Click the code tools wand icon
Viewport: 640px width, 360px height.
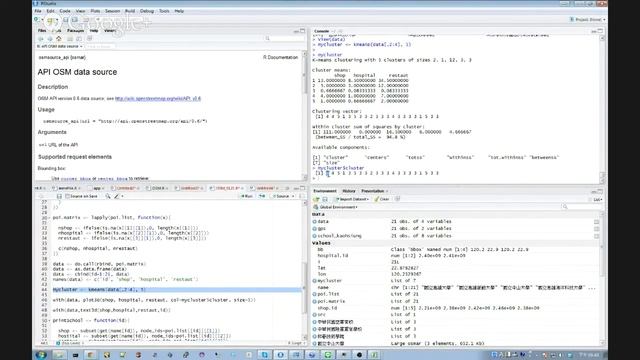click(118, 196)
